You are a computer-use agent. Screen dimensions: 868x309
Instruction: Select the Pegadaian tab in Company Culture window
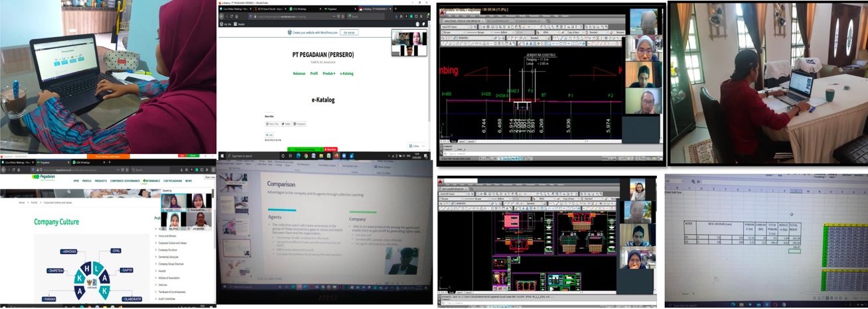53,162
